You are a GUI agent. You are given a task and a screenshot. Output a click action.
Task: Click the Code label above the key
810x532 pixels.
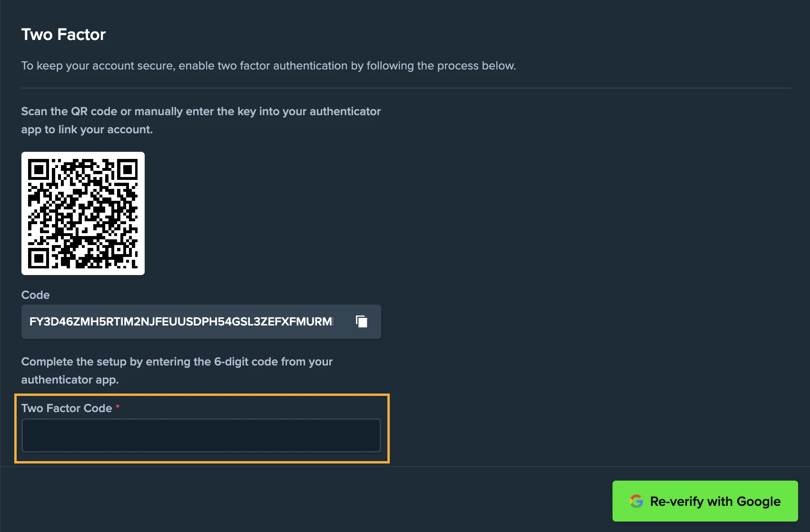35,295
